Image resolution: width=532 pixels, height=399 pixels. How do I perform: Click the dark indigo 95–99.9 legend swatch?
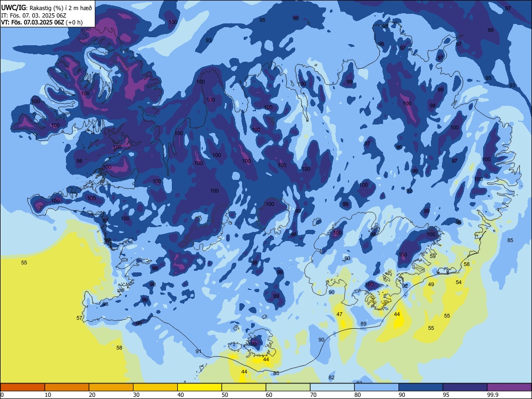pyautogui.click(x=465, y=387)
